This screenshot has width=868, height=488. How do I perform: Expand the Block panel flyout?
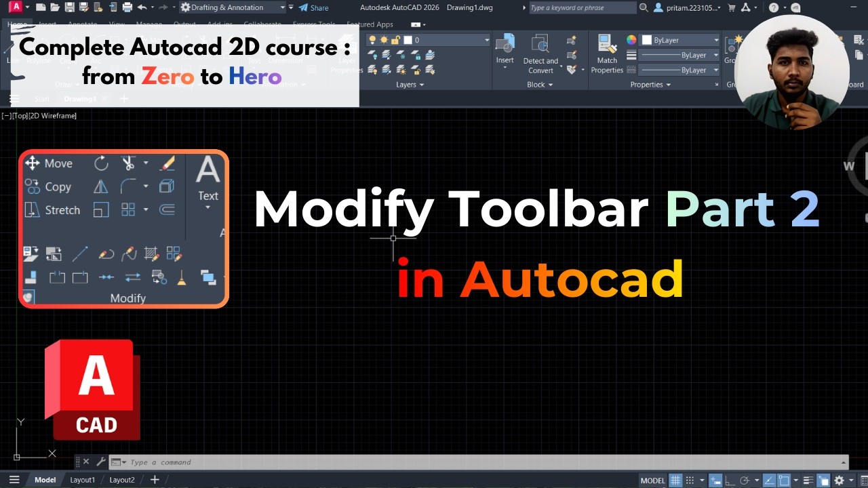click(540, 85)
